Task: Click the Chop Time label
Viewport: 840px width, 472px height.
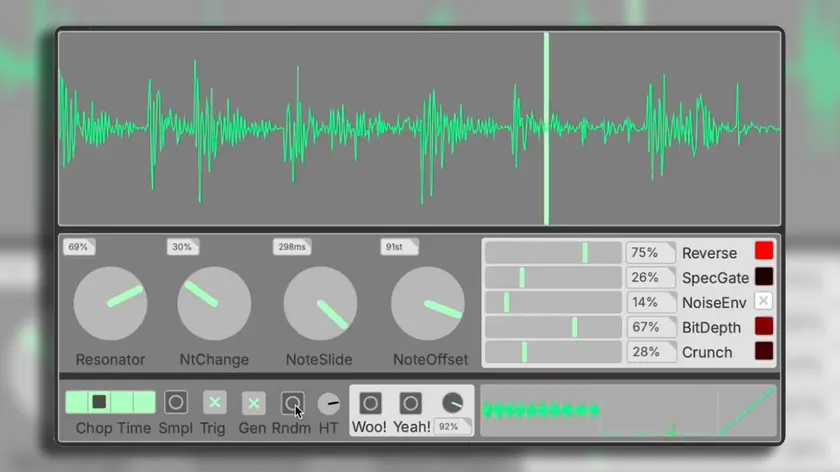Action: coord(113,428)
